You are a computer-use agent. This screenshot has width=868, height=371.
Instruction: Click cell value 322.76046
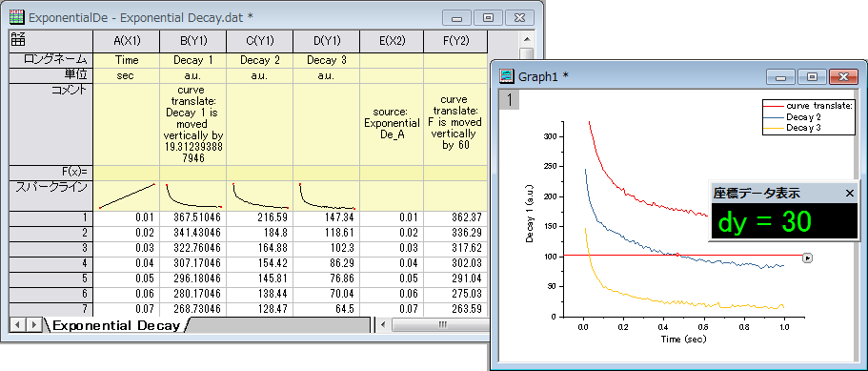(192, 248)
